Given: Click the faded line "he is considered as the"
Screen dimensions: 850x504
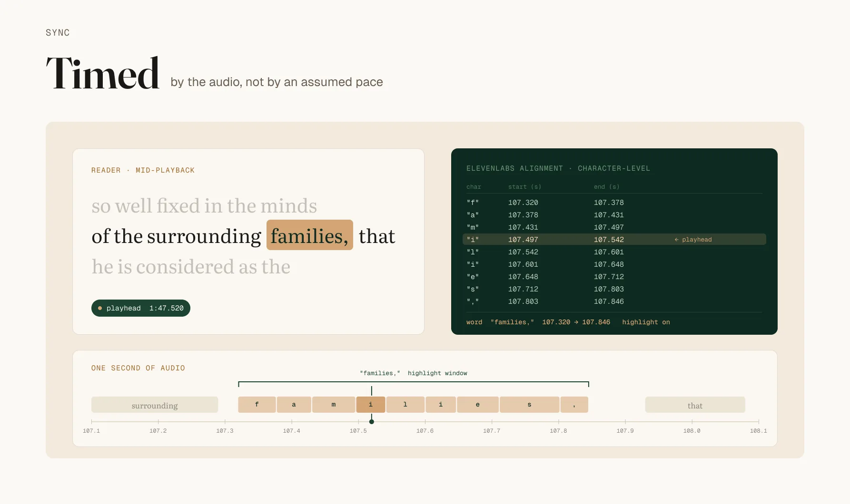Looking at the screenshot, I should click(191, 267).
